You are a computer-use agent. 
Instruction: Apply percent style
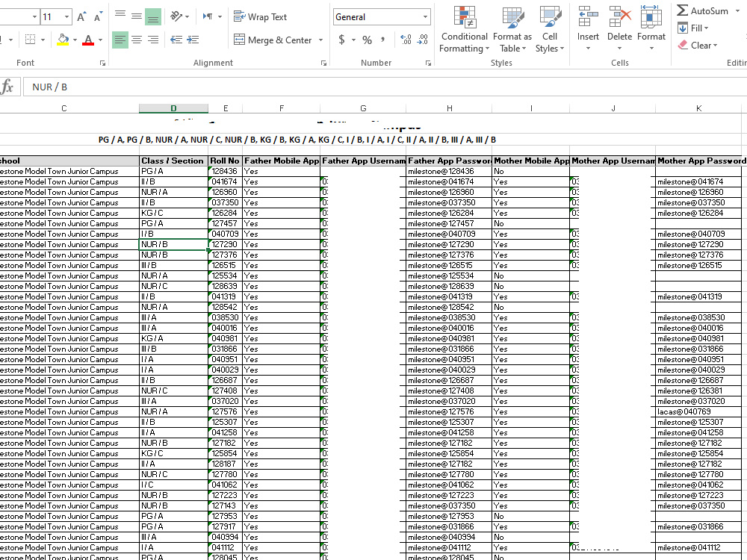point(367,40)
